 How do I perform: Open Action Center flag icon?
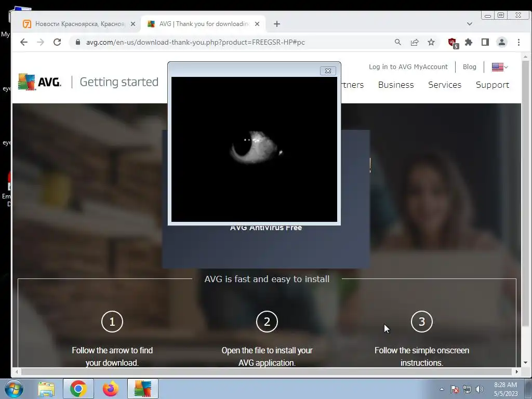point(455,389)
